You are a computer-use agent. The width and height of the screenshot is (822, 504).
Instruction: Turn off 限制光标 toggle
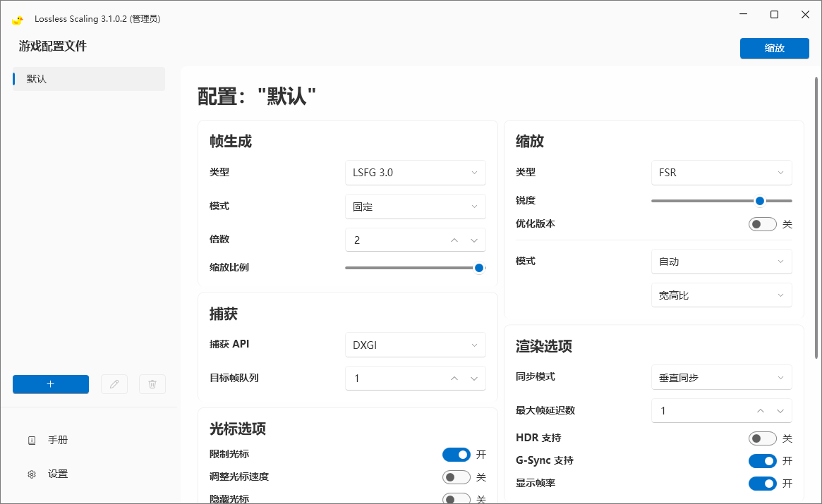point(456,455)
